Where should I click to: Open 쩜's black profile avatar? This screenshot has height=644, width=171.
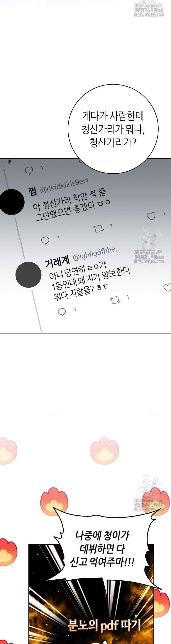pos(11,202)
